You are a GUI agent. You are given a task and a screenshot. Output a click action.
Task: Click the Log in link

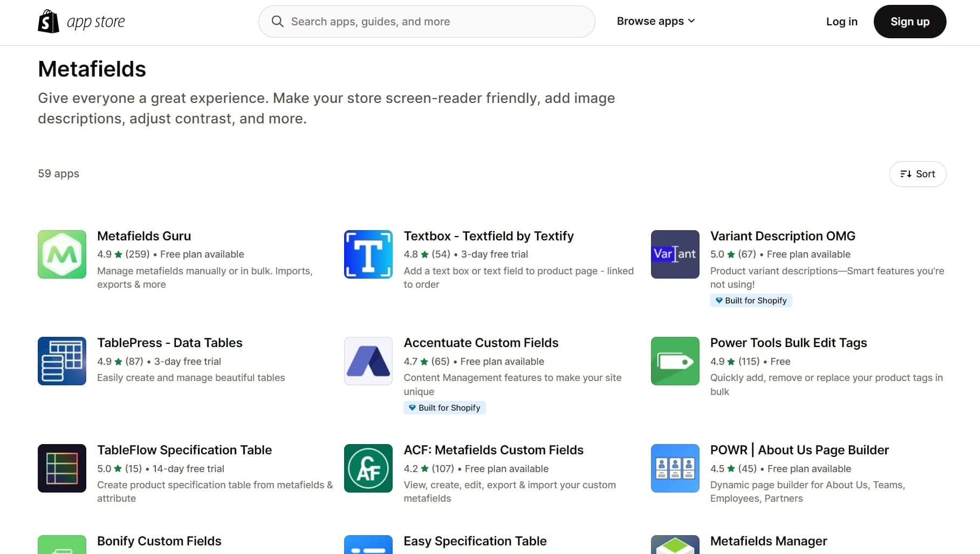[841, 22]
